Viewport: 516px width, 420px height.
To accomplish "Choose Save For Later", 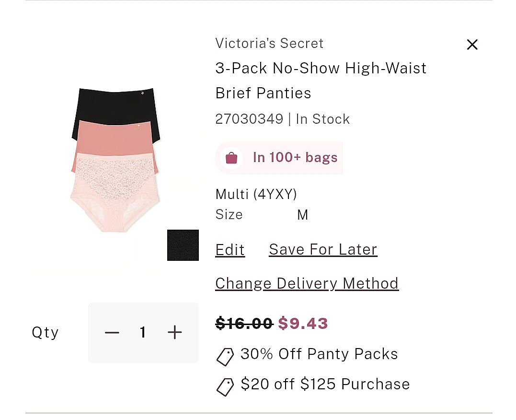I will 323,250.
